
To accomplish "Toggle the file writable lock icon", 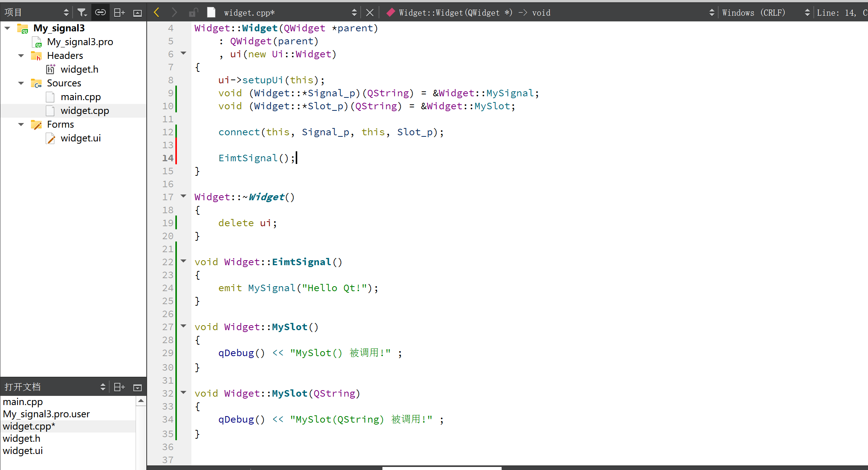I will [x=193, y=13].
